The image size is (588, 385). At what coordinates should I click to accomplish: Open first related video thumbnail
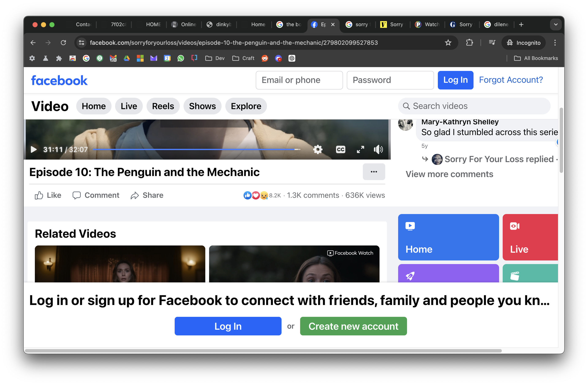pyautogui.click(x=120, y=264)
